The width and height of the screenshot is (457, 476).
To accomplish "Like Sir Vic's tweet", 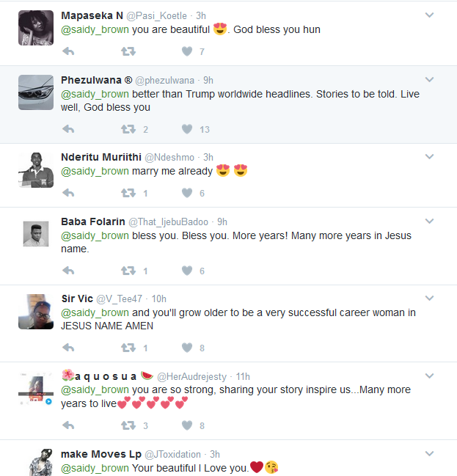I will (x=187, y=348).
